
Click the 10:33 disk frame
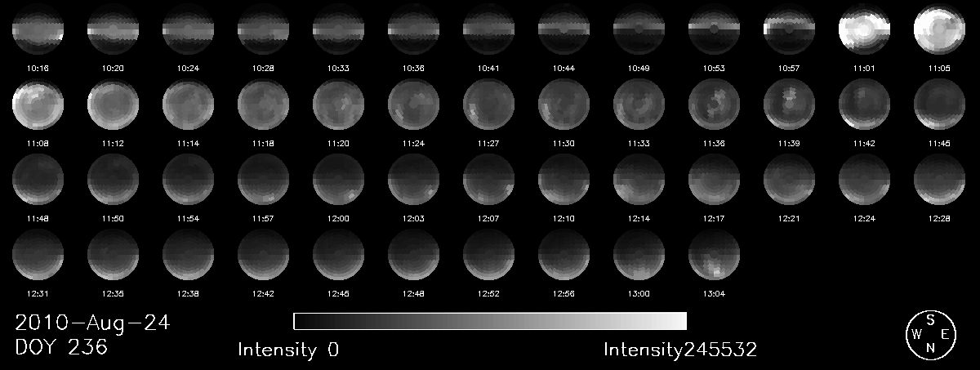click(x=339, y=29)
